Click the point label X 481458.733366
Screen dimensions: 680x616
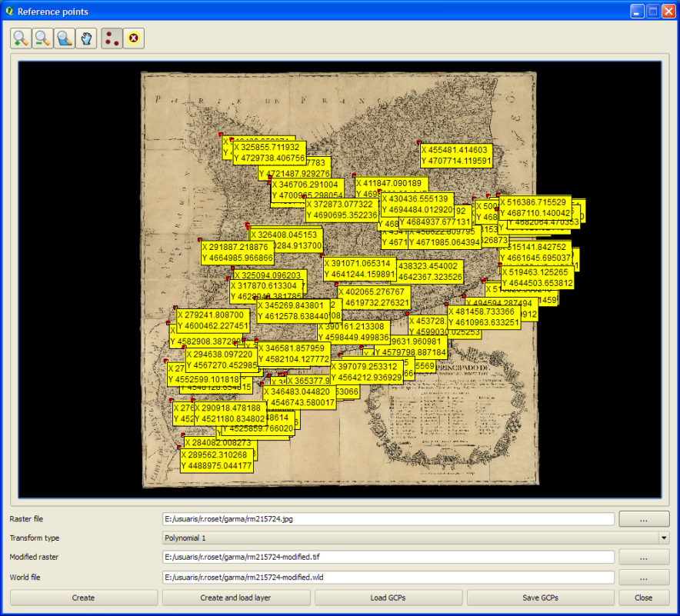click(484, 317)
